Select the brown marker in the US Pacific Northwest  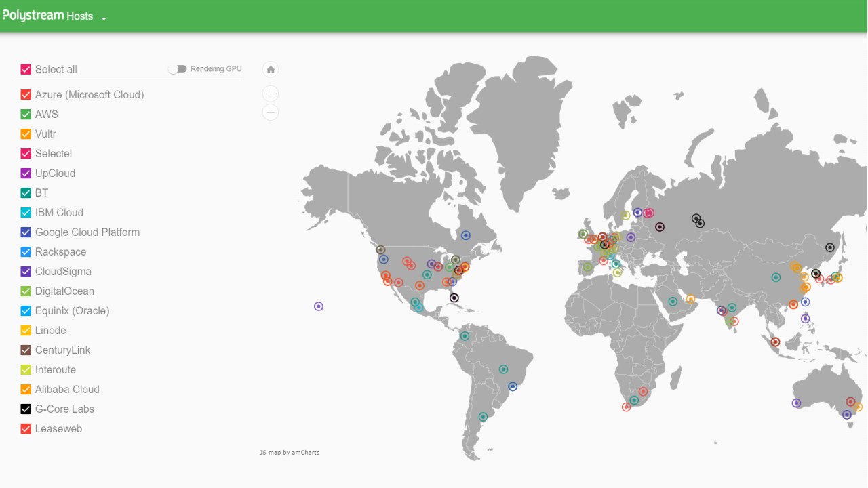[x=380, y=250]
